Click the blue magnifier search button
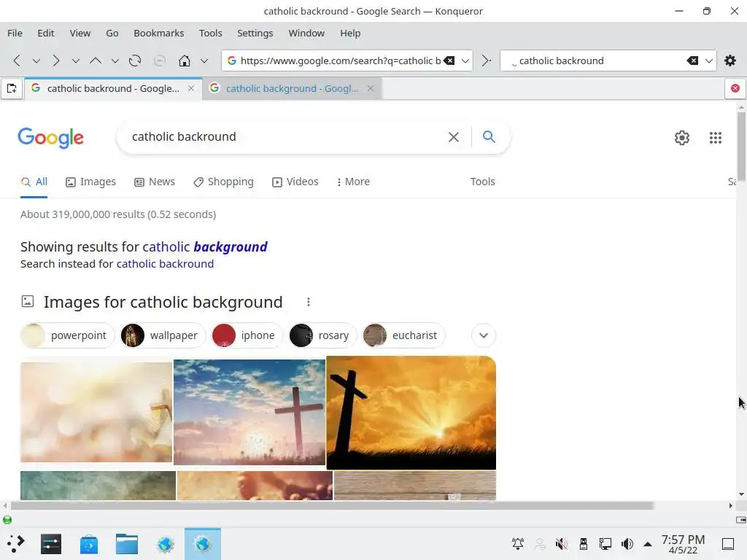The height and width of the screenshot is (560, 747). [x=489, y=136]
